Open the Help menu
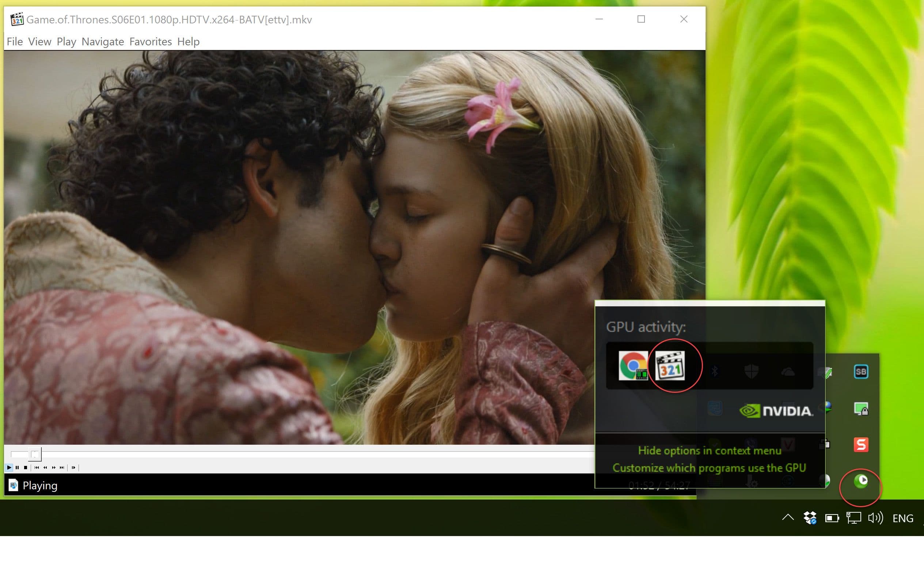This screenshot has height=562, width=924. pos(188,42)
